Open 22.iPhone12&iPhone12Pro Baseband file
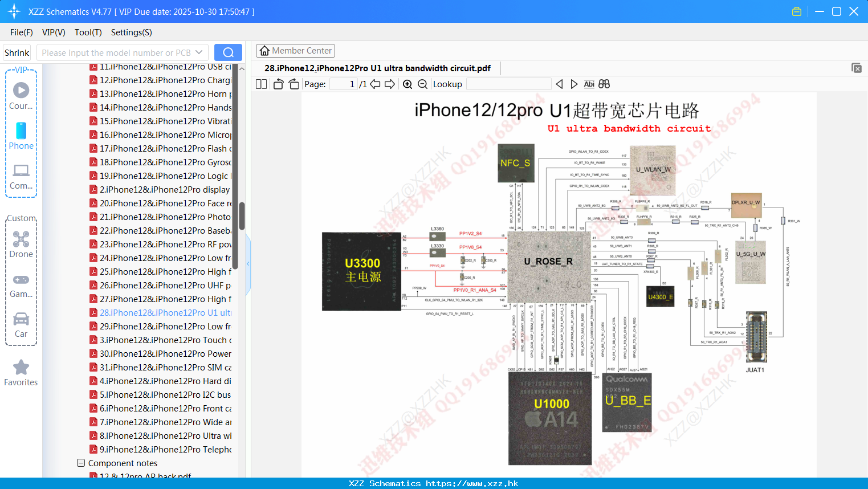 [161, 231]
